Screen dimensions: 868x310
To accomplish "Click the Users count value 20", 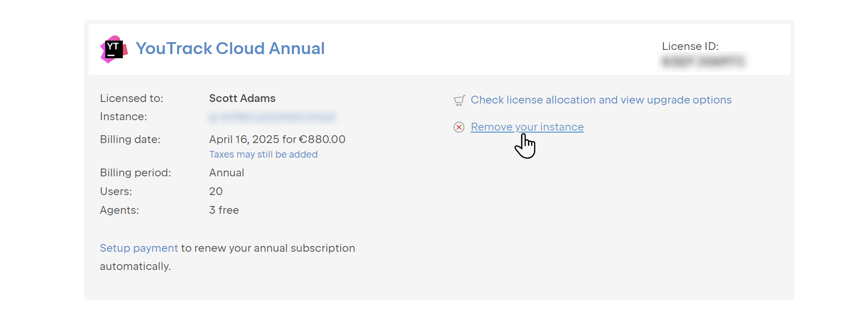I will (216, 191).
